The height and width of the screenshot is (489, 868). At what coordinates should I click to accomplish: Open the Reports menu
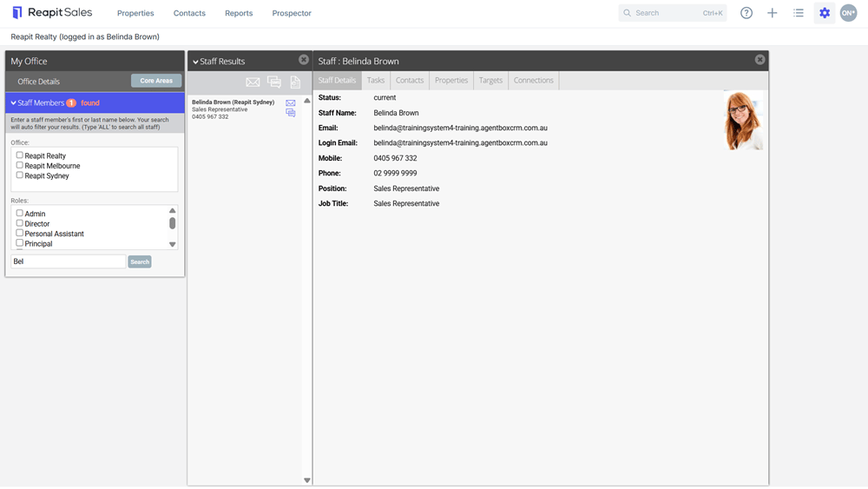239,13
